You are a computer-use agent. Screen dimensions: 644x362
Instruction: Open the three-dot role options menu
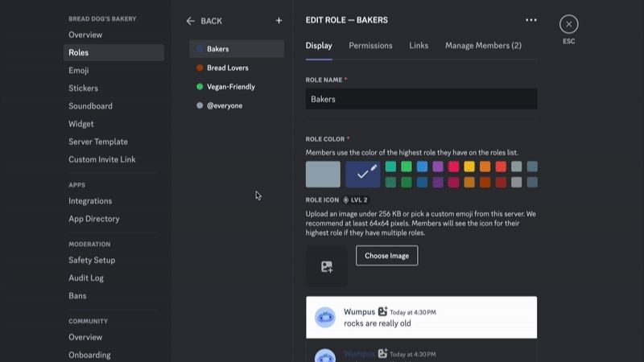pos(530,20)
